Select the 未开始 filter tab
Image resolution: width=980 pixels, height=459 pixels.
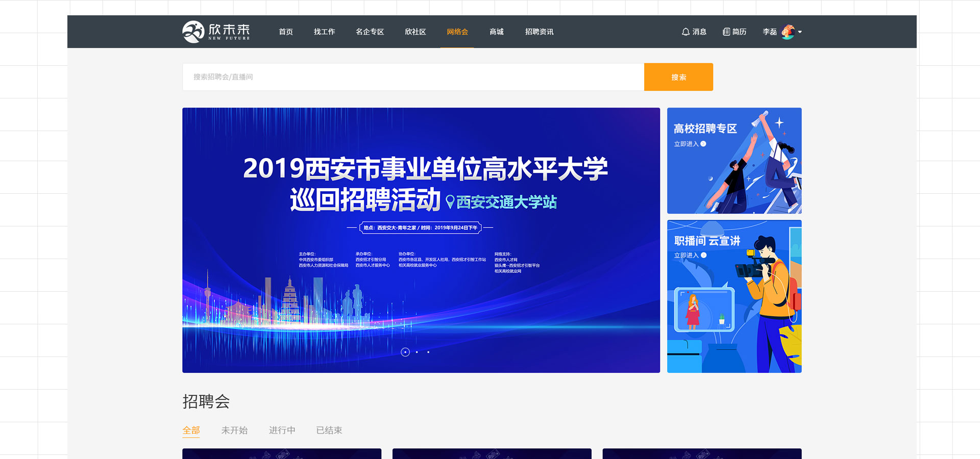[x=234, y=430]
